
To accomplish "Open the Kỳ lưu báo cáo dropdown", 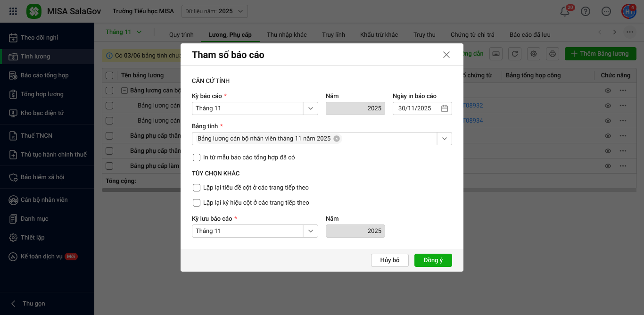I will click(x=310, y=231).
